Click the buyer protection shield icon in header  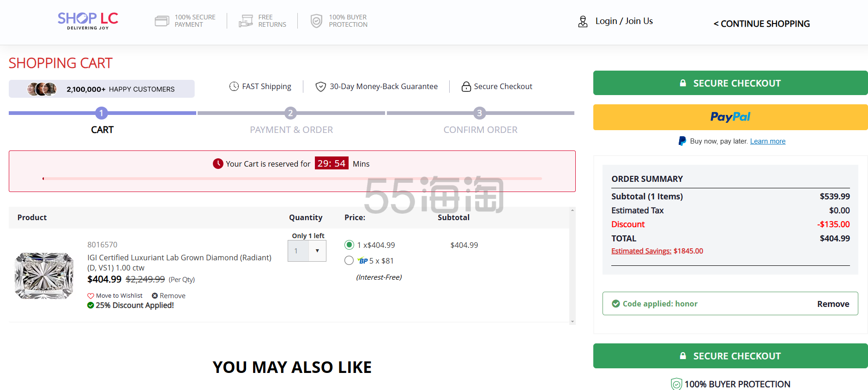coord(316,21)
